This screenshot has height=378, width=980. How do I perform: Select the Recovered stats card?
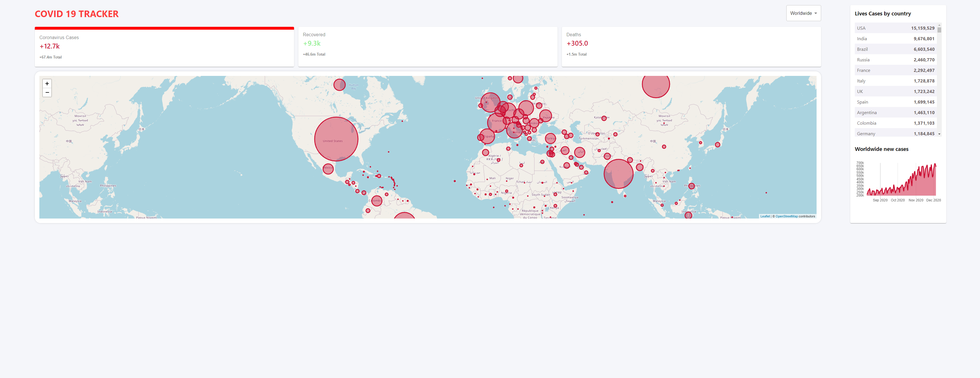427,47
